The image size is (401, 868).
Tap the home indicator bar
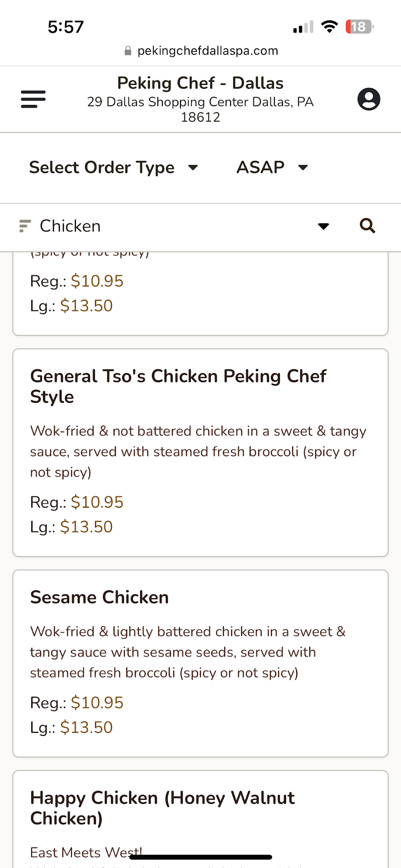[x=200, y=857]
